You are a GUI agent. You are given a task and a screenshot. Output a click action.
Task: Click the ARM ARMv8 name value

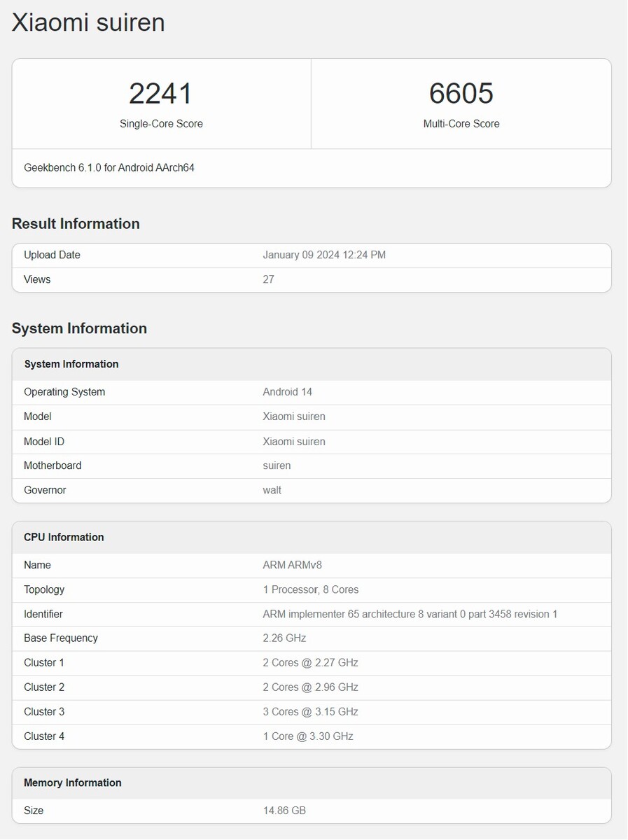pyautogui.click(x=292, y=566)
